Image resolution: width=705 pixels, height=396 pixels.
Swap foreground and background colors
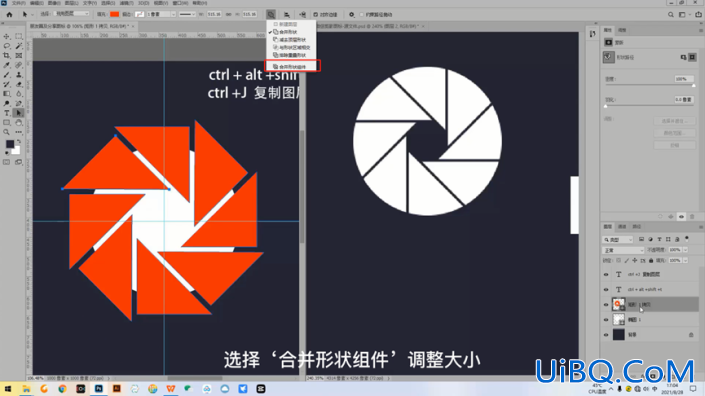tap(19, 142)
